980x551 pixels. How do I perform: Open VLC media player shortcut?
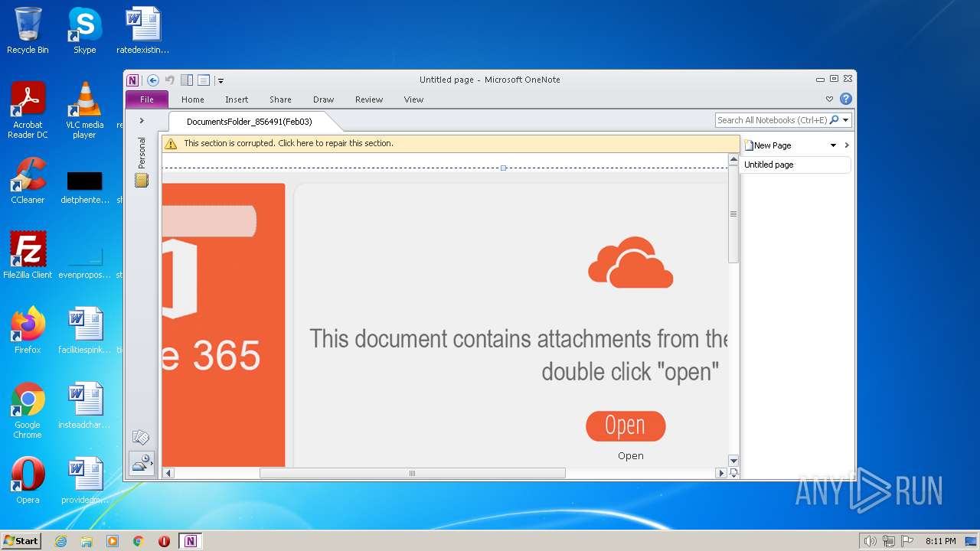pyautogui.click(x=84, y=110)
